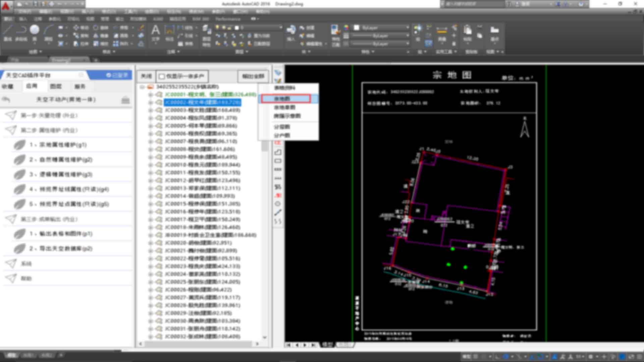The height and width of the screenshot is (362, 644).
Task: Expand the JC00025 tree node
Action: pyautogui.click(x=151, y=282)
